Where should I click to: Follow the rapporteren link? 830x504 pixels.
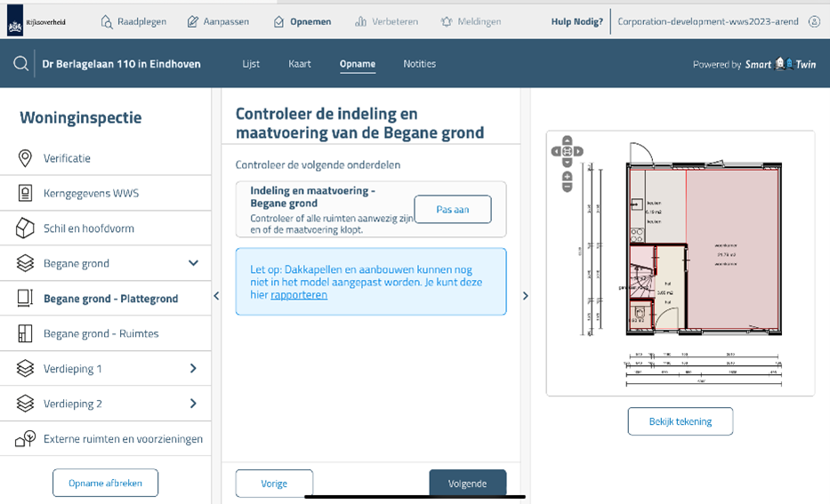coord(299,295)
